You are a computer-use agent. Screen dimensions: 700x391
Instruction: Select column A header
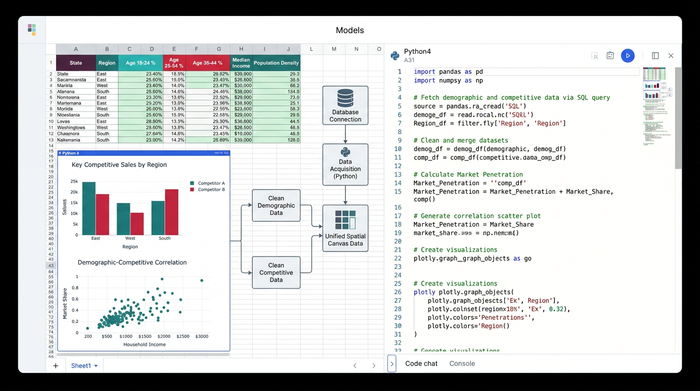point(76,49)
